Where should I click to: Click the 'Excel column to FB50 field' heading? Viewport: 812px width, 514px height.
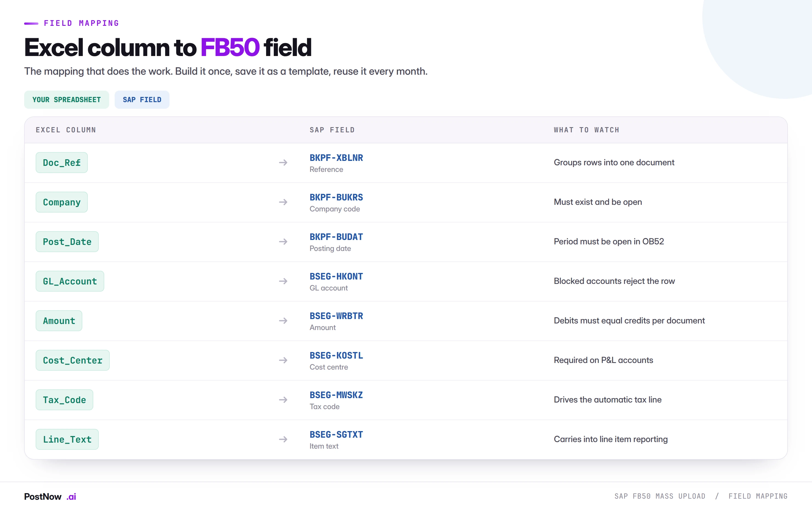(x=168, y=47)
